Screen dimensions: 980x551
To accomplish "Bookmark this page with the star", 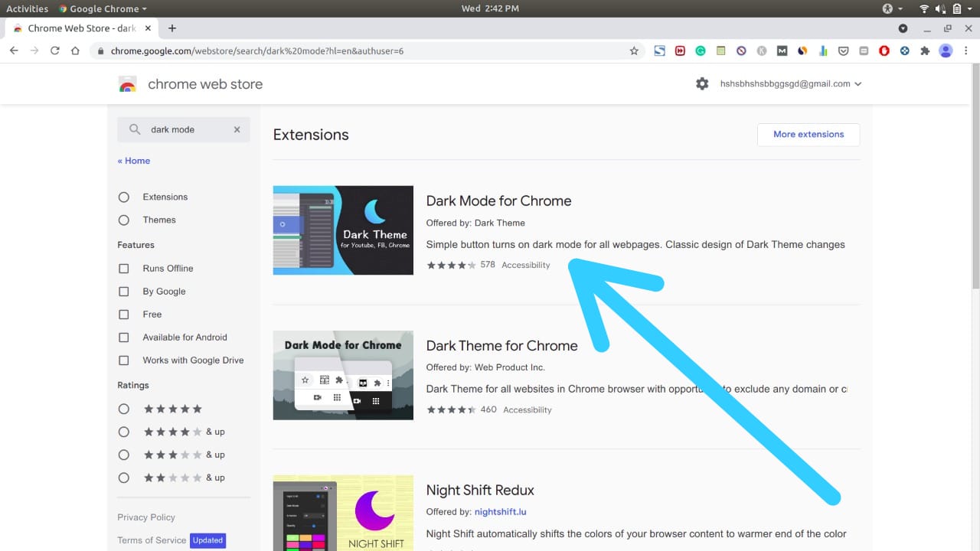I will click(634, 51).
